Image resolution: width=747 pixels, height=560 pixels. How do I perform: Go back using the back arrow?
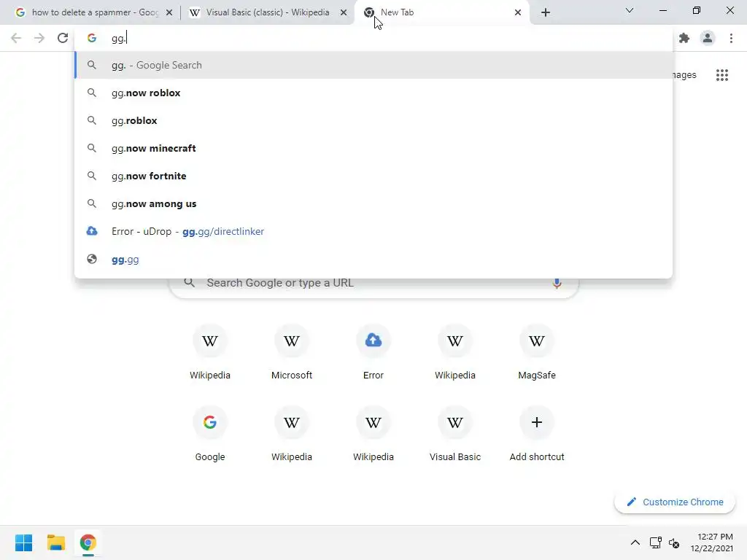(x=16, y=38)
